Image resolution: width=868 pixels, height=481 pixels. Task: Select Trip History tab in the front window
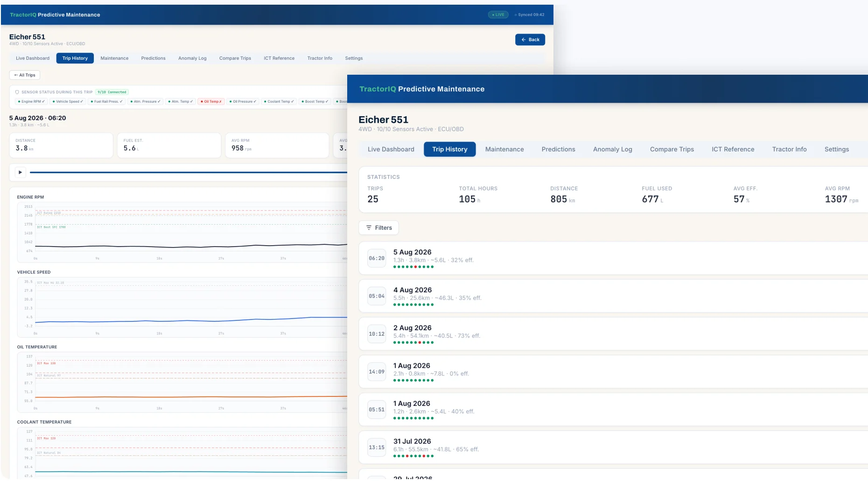pos(450,149)
